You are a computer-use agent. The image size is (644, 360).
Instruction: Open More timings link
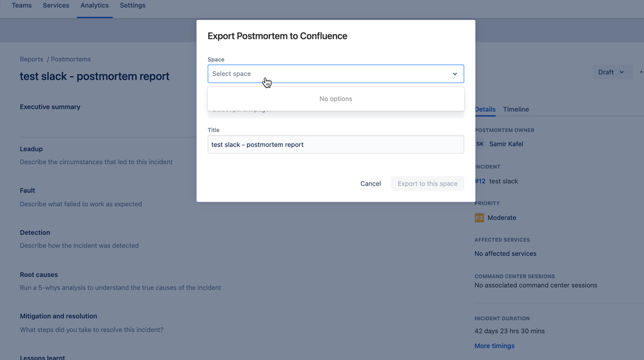click(x=494, y=346)
